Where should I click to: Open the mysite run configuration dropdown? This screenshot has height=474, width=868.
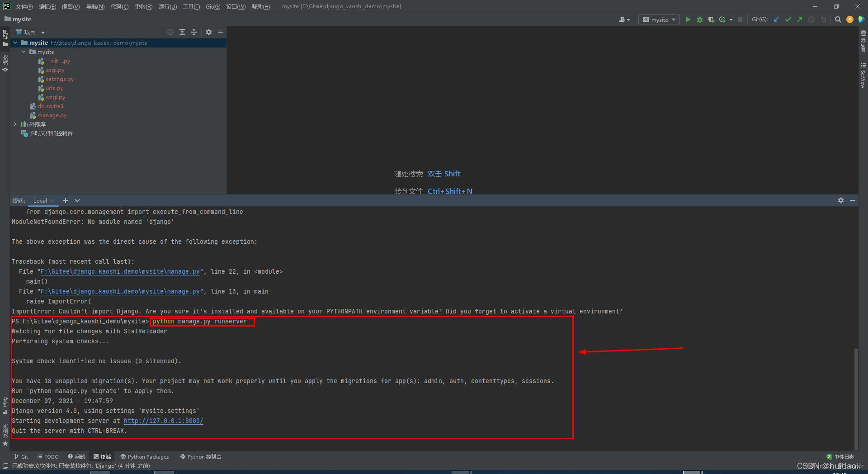coord(659,19)
